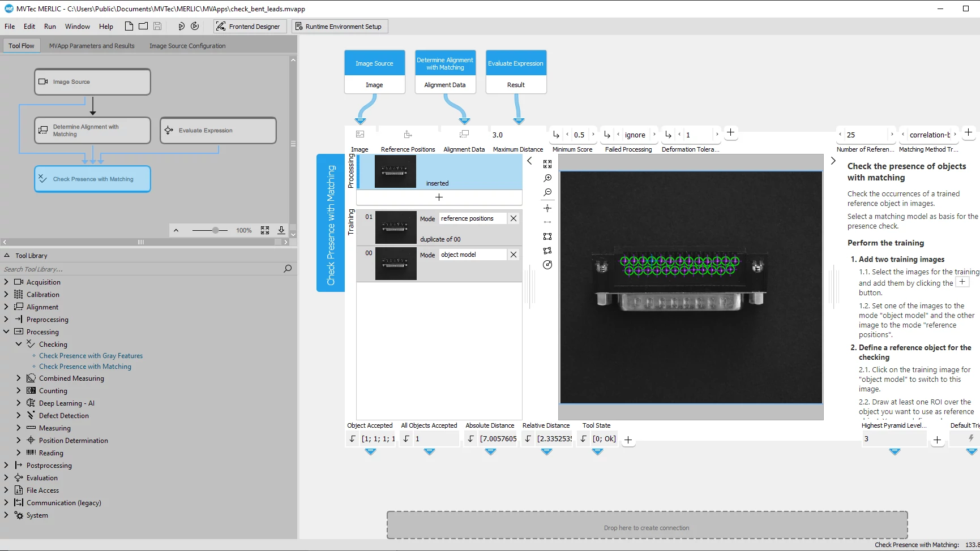Viewport: 980px width, 551px height.
Task: Add a result after Highest Pyramid Level
Action: [938, 440]
